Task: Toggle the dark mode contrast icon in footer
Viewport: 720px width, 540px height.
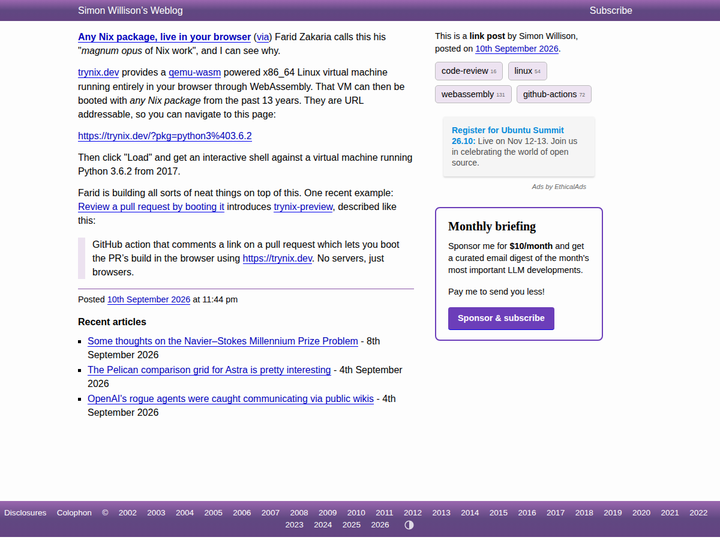Action: tap(409, 525)
